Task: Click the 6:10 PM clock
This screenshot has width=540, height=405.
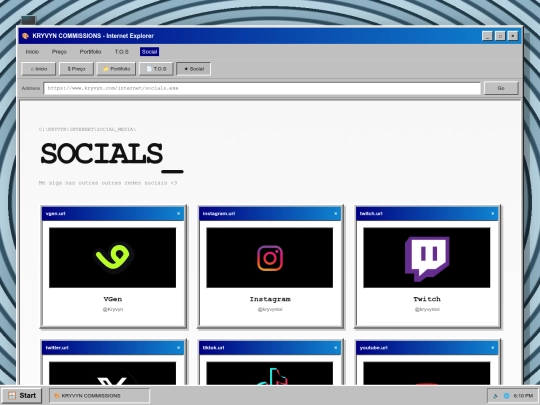Action: (523, 396)
